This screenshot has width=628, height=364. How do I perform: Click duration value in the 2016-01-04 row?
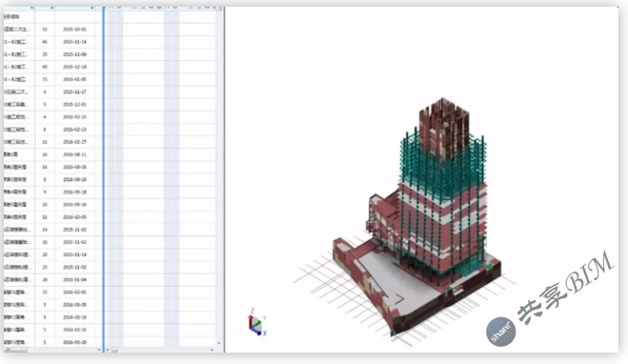tap(45, 279)
